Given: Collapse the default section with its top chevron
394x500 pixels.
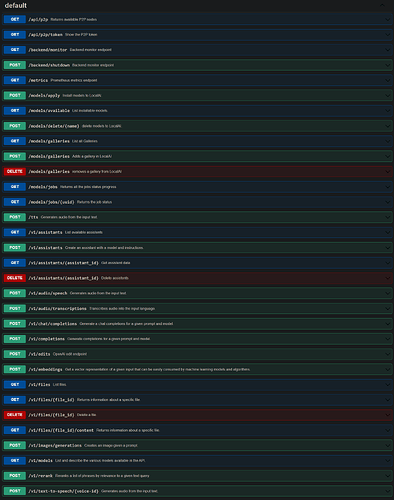Looking at the screenshot, I should coord(382,5).
